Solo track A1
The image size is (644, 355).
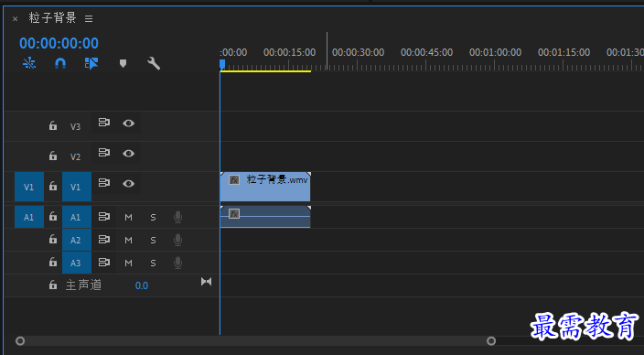click(153, 218)
